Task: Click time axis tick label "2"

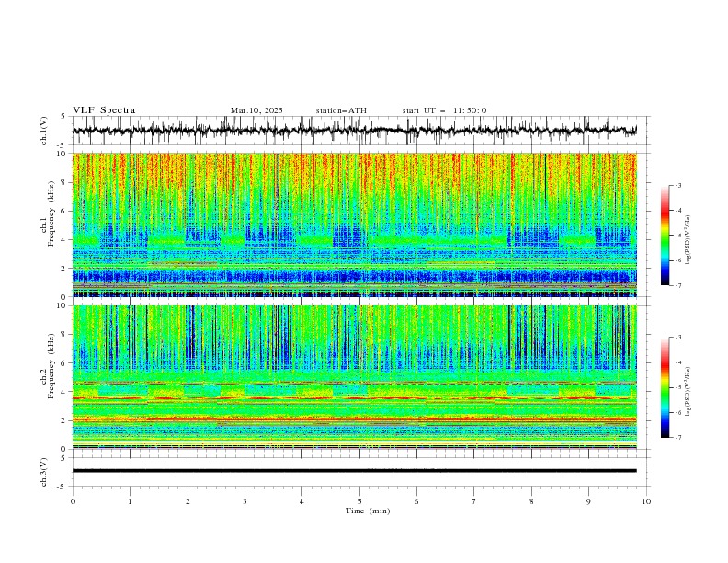Action: [x=188, y=501]
